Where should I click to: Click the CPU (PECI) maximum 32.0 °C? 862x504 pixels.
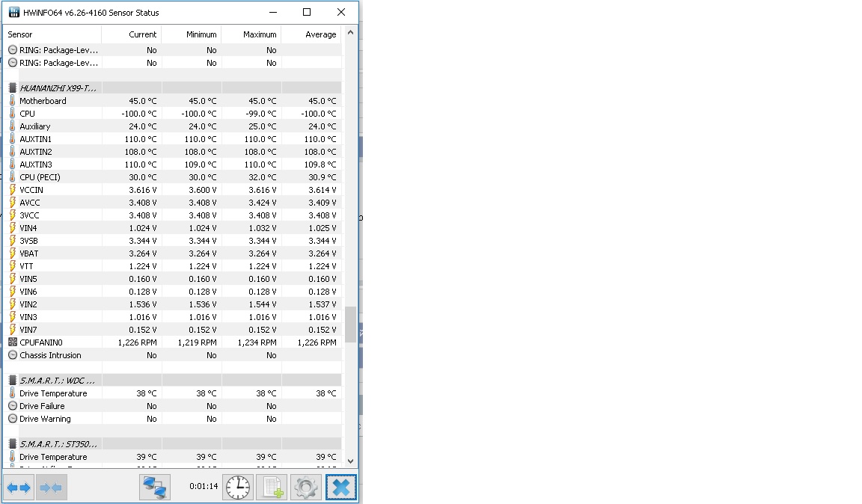[263, 177]
